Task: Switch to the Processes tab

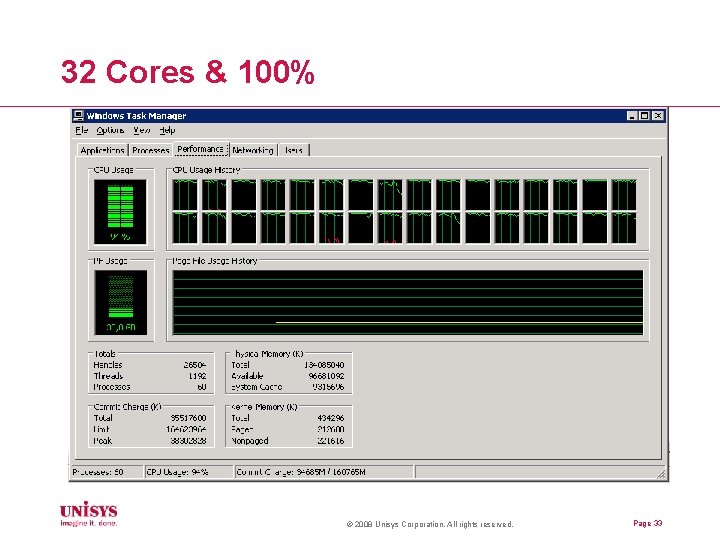Action: tap(151, 150)
